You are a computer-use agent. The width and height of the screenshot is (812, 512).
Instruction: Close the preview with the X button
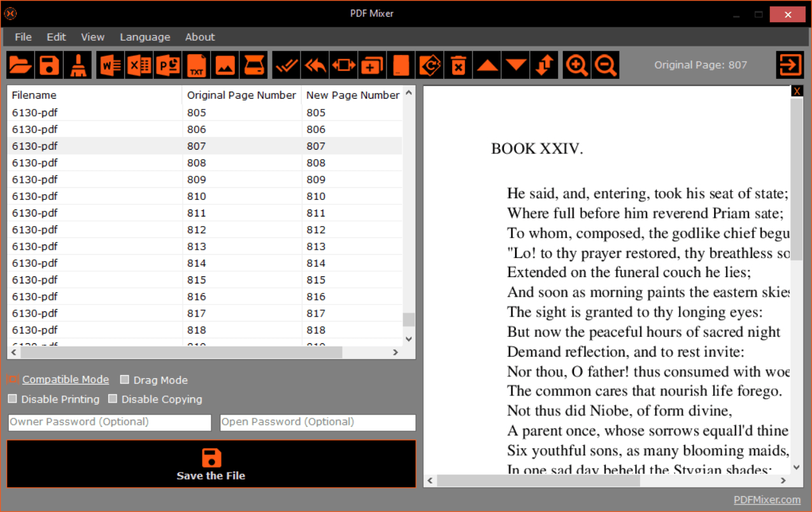[x=797, y=91]
